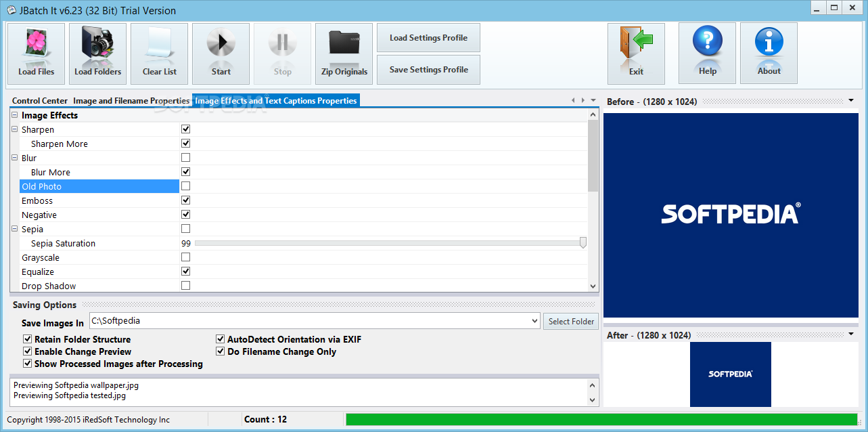Click the JBatch It title bar app icon
The height and width of the screenshot is (432, 868).
click(11, 10)
